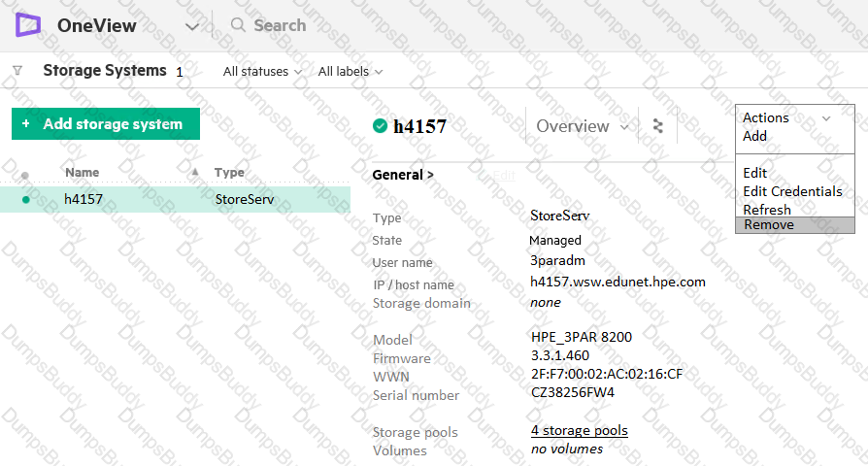Viewport: 868px width, 466px height.
Task: Sort list by Name column header
Action: (82, 172)
